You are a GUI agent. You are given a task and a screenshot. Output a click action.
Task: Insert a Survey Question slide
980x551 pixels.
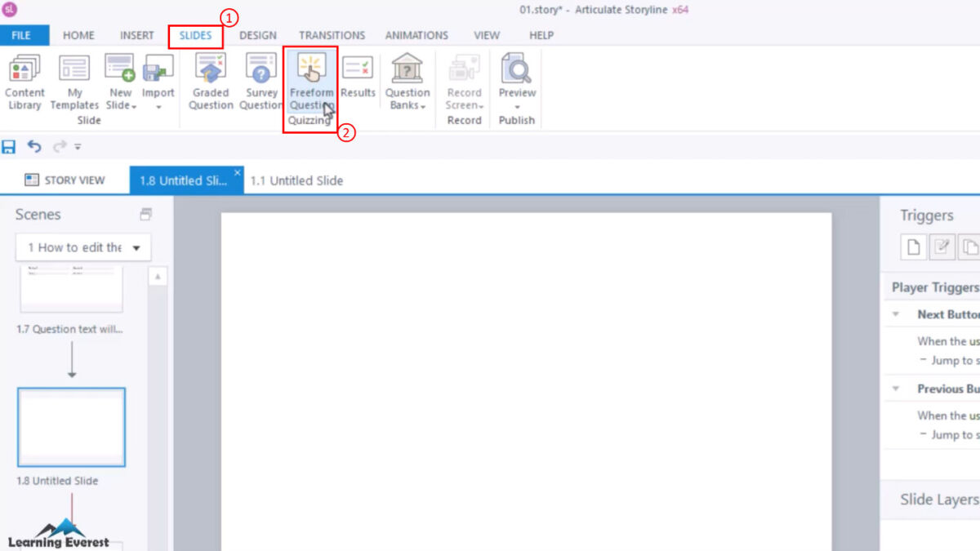tap(261, 82)
